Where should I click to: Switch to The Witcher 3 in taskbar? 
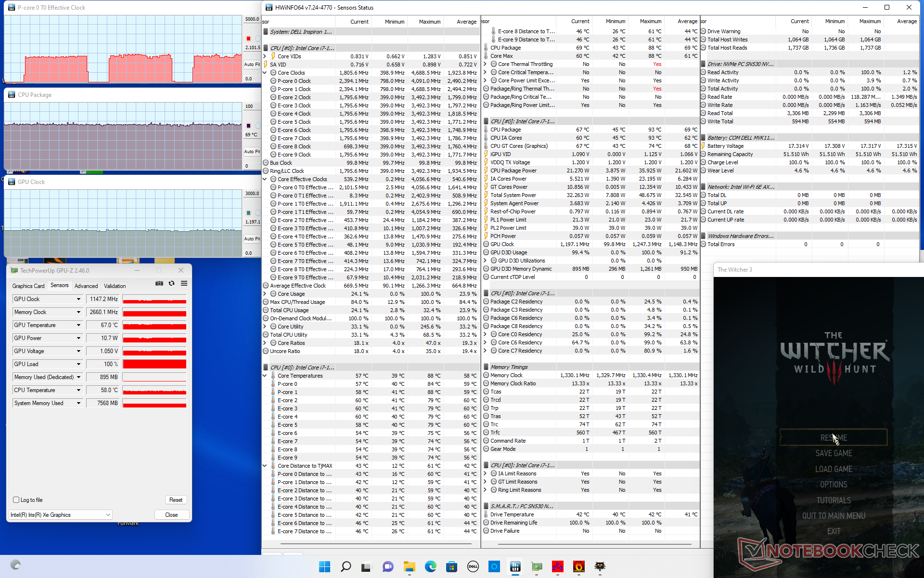point(600,566)
